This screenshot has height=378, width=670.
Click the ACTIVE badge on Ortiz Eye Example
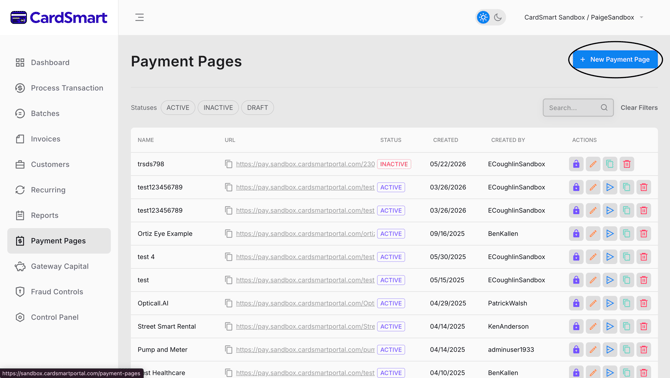pos(391,234)
